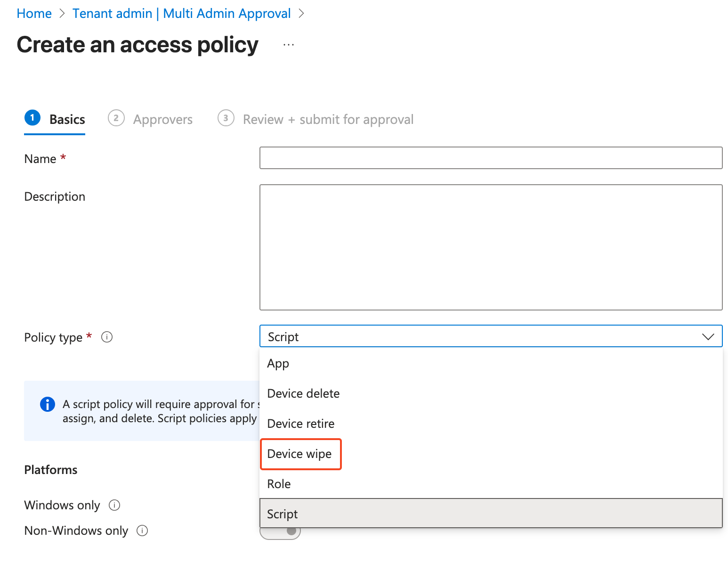The image size is (728, 572).
Task: Go to Home breadcrumb link
Action: tap(34, 14)
